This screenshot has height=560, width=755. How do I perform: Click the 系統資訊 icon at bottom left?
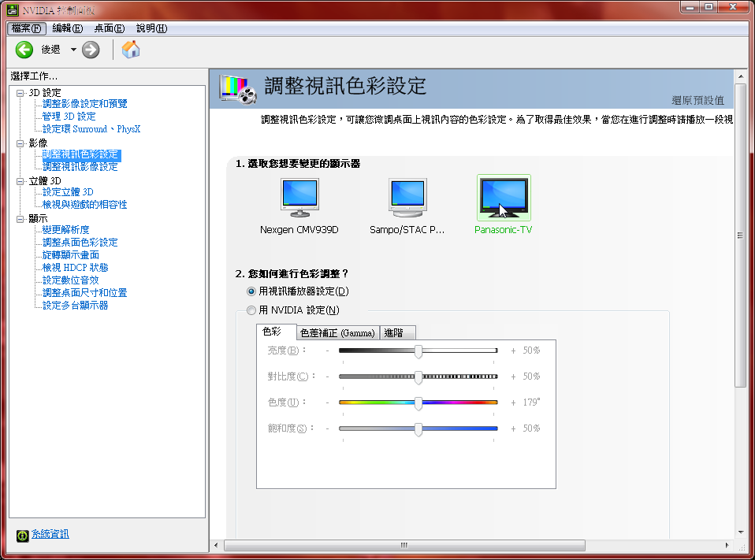[23, 535]
